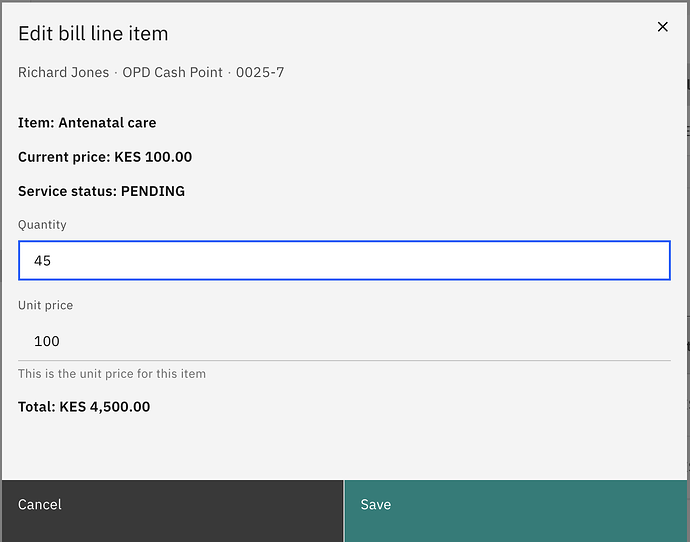Click the OPD Cash Point text

[x=175, y=73]
